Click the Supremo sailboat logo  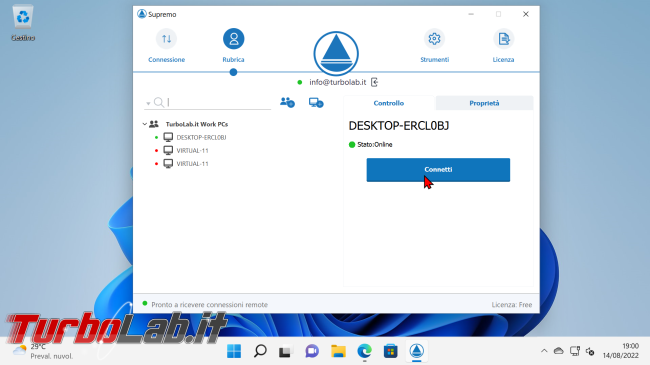coord(336,54)
